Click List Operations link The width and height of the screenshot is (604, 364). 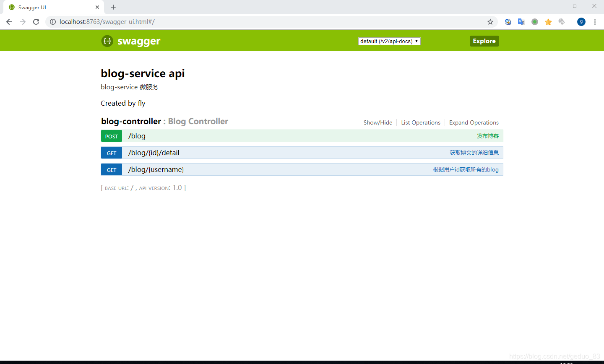pos(421,122)
